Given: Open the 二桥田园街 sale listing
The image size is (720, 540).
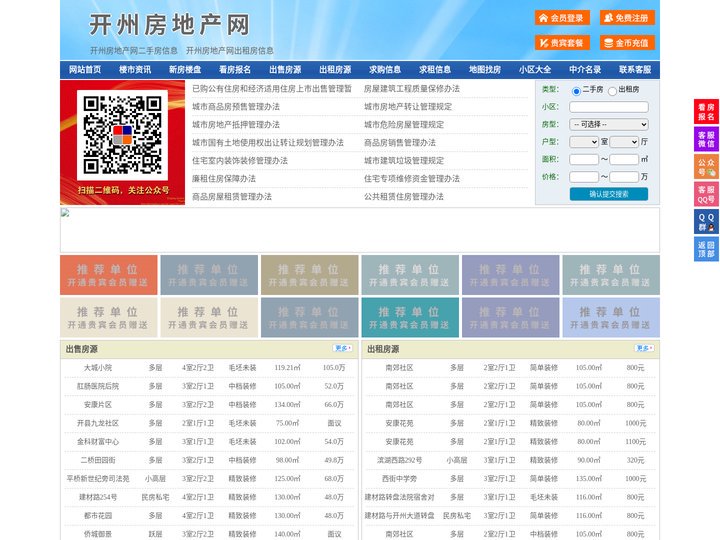Looking at the screenshot, I should pos(98,460).
